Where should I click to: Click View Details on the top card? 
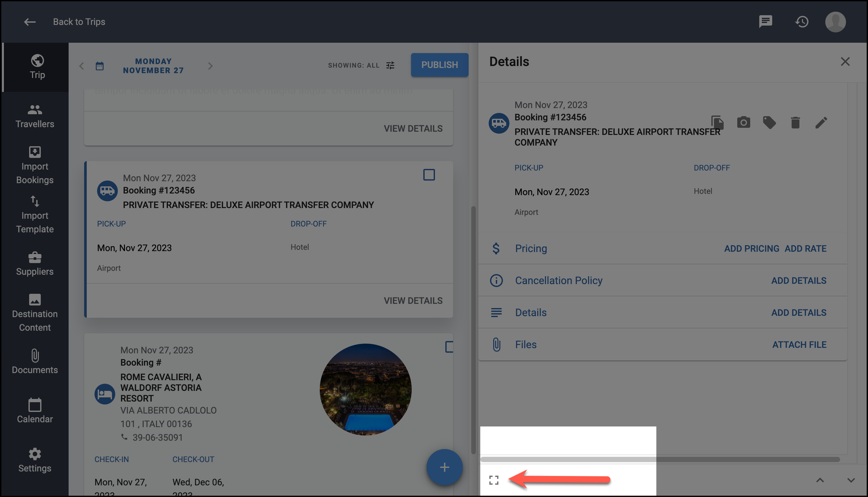[x=413, y=128]
